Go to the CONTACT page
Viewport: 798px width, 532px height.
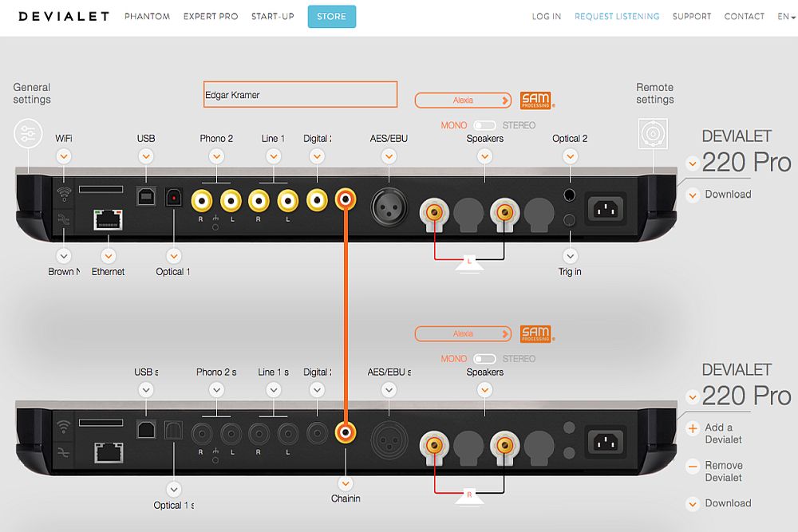coord(744,16)
